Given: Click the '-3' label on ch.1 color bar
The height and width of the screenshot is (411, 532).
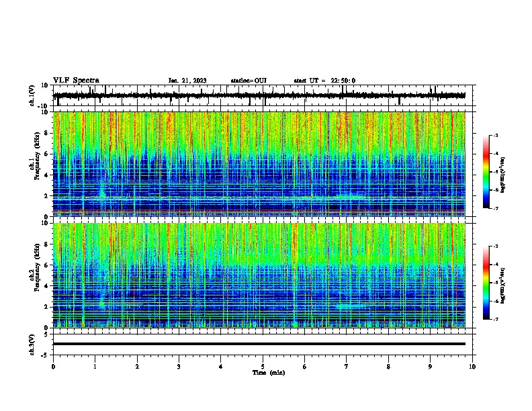Looking at the screenshot, I should point(495,135).
